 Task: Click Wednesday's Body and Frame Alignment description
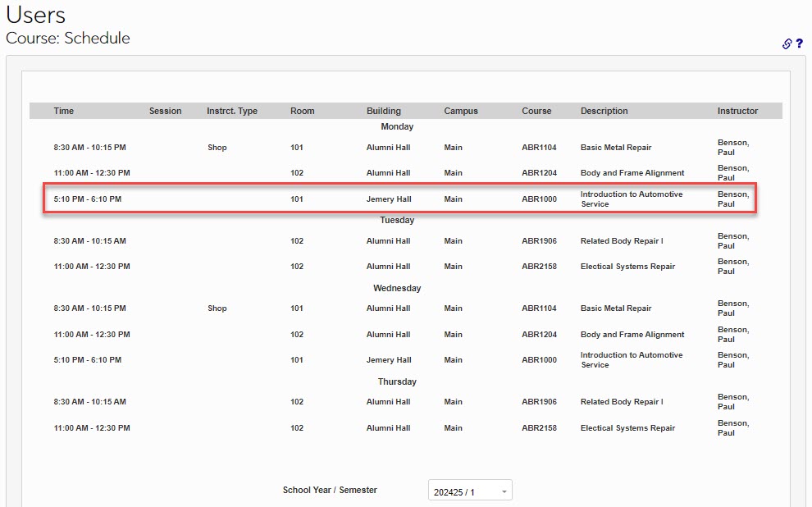[x=632, y=335]
